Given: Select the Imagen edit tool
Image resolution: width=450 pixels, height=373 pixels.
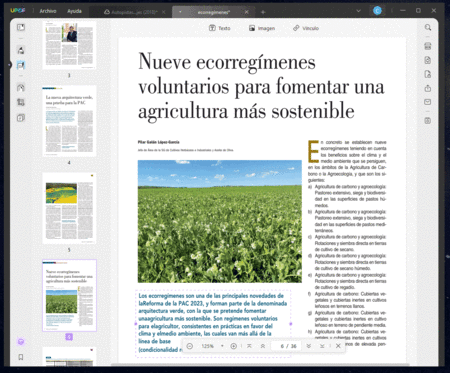Looking at the screenshot, I should point(262,28).
